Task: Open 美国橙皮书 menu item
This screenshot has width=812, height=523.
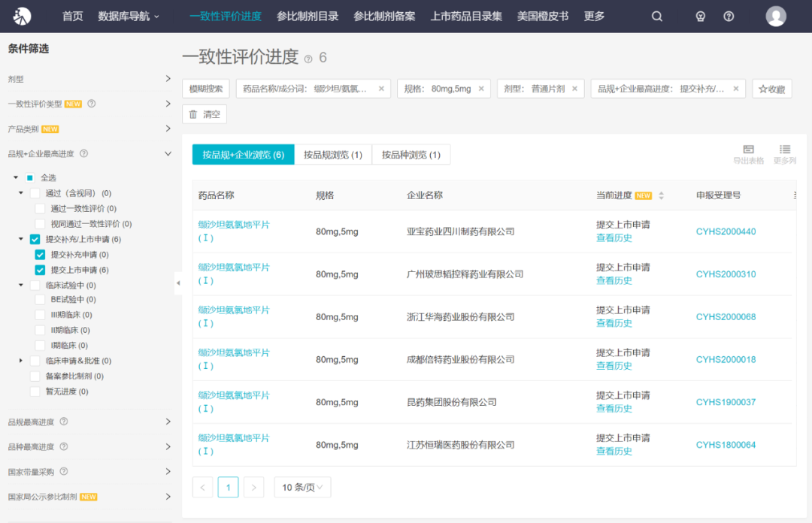Action: tap(543, 17)
